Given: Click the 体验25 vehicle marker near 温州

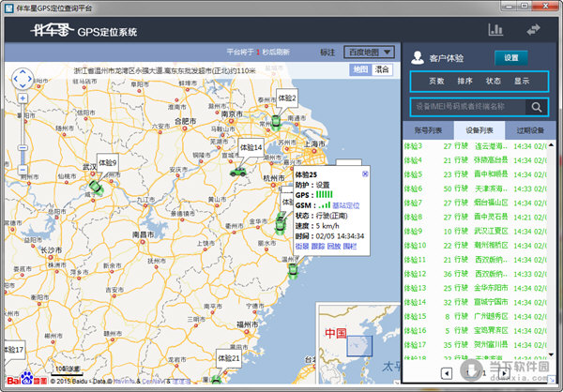Looking at the screenshot, I should [293, 271].
